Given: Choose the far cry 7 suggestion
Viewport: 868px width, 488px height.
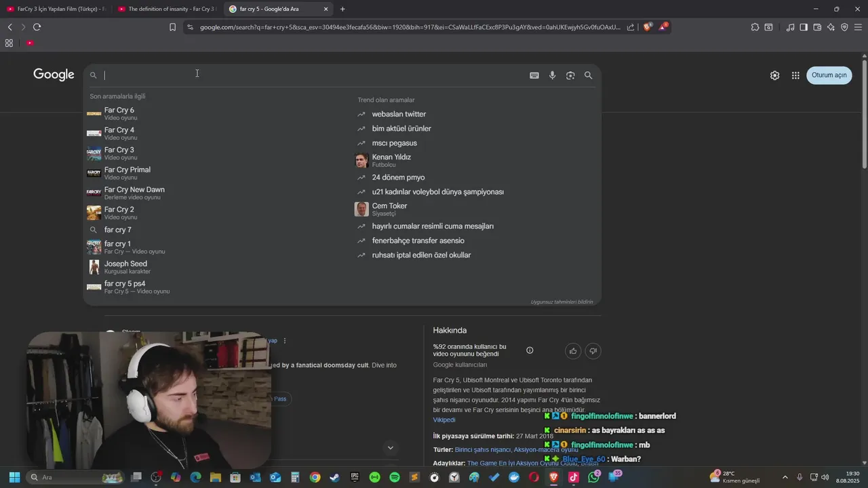Looking at the screenshot, I should [218, 230].
